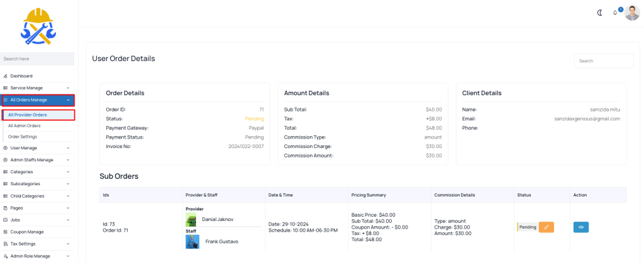Click sidebar Search here field
The height and width of the screenshot is (262, 644).
point(37,59)
